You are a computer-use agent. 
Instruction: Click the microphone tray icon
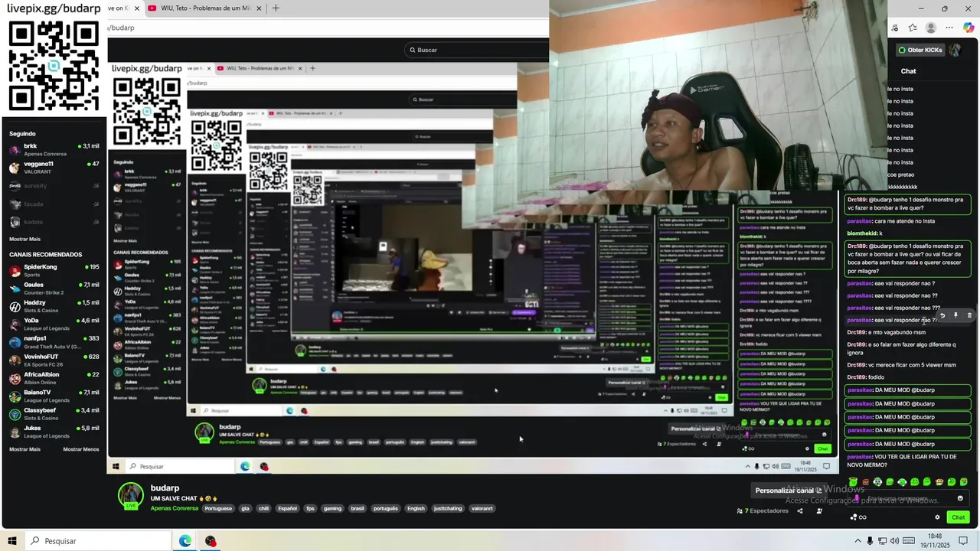pyautogui.click(x=870, y=541)
